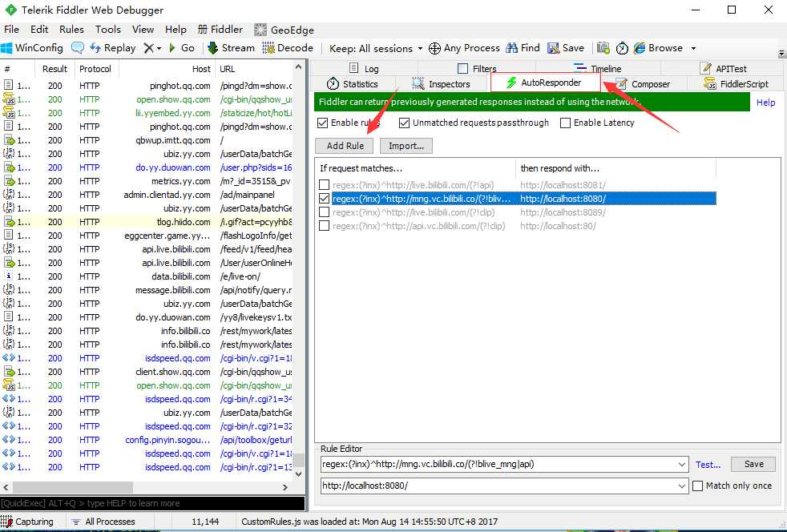Viewport: 787px width, 532px height.
Task: Click the Import... button
Action: point(406,146)
